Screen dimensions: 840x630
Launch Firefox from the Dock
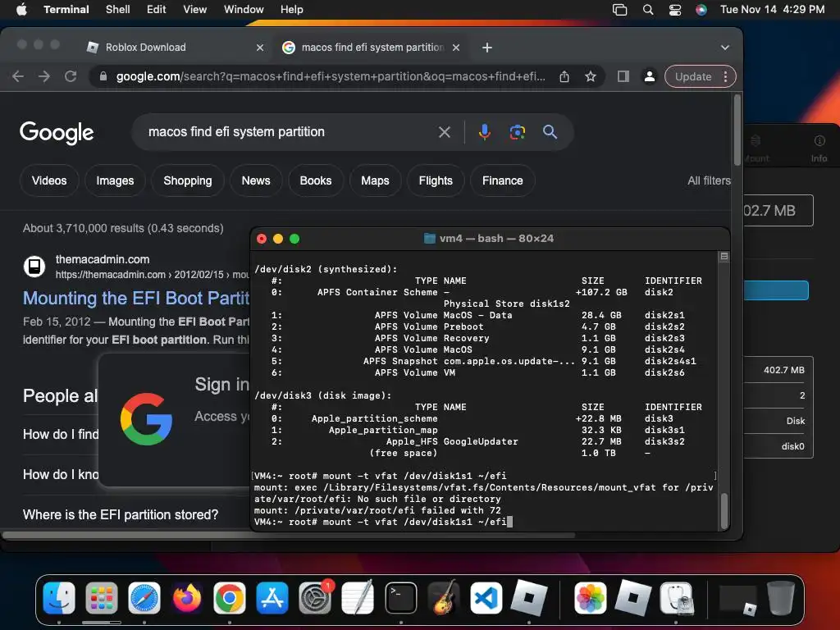coord(187,597)
